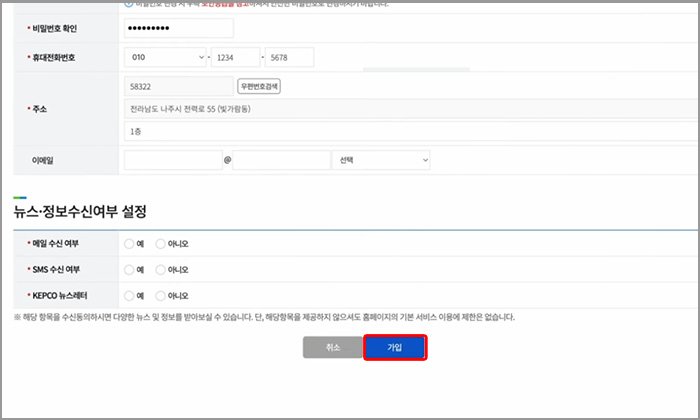The width and height of the screenshot is (700, 420).
Task: Focus the 비밀번호 확인 password field
Action: (x=179, y=28)
